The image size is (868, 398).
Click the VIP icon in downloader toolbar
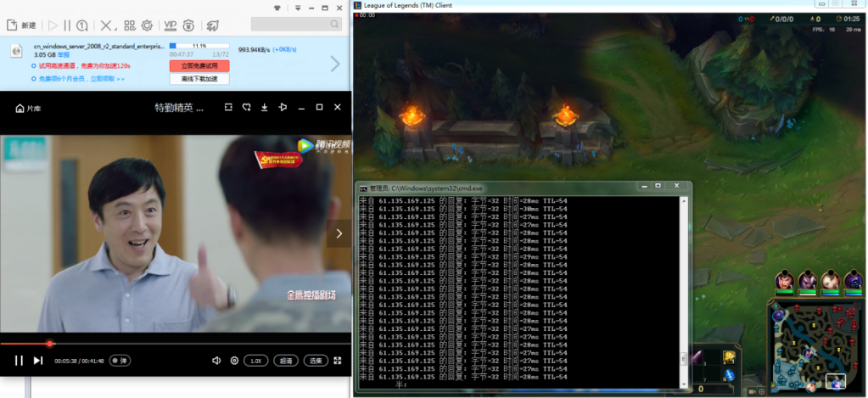[170, 25]
